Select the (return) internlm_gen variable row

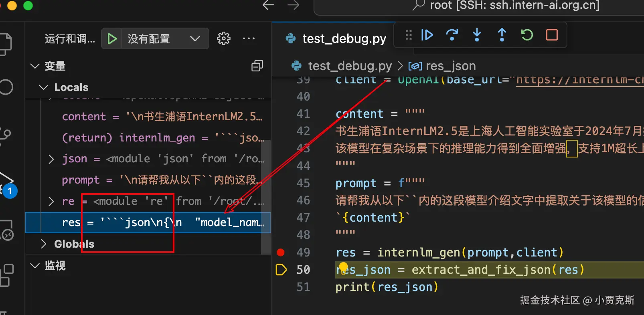[148, 138]
